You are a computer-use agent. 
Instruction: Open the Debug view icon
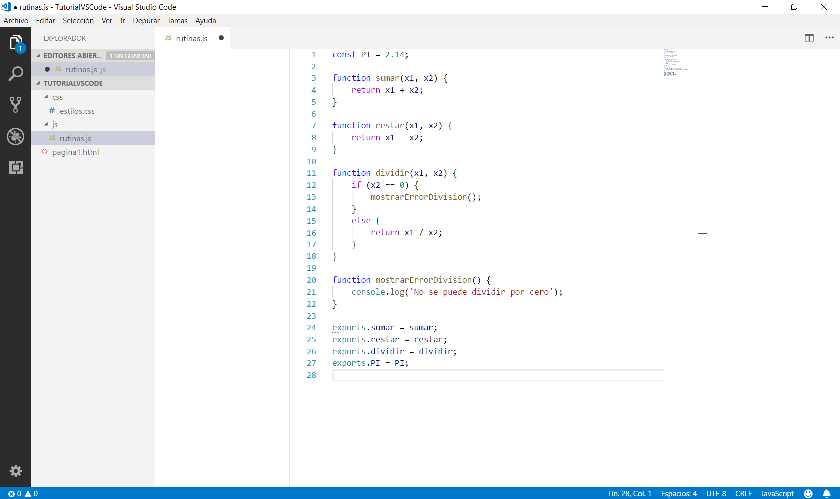coord(16,136)
